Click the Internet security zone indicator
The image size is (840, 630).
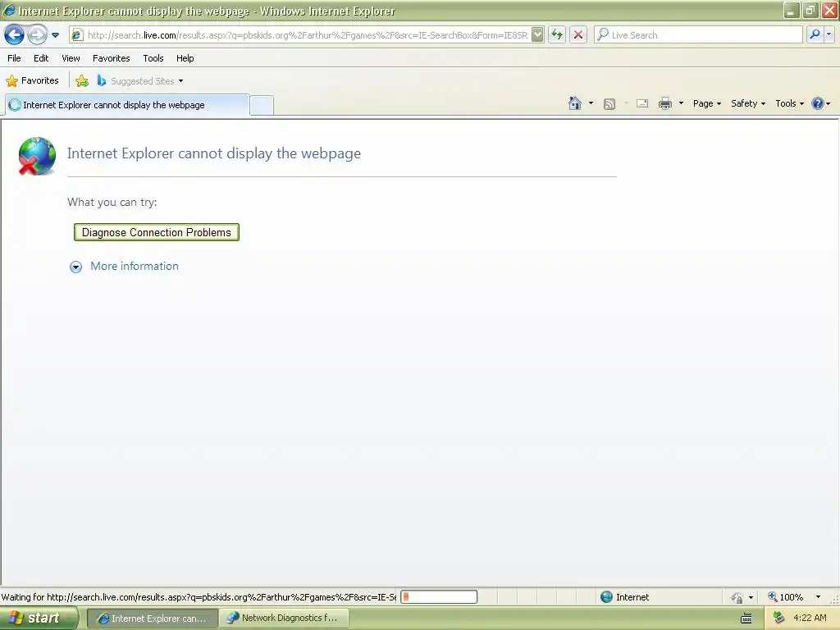tap(624, 597)
